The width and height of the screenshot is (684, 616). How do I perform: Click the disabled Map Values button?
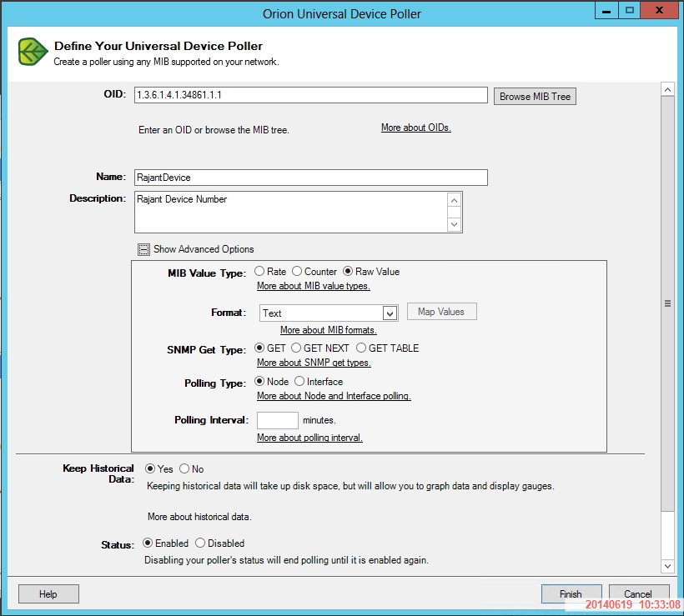coord(442,312)
